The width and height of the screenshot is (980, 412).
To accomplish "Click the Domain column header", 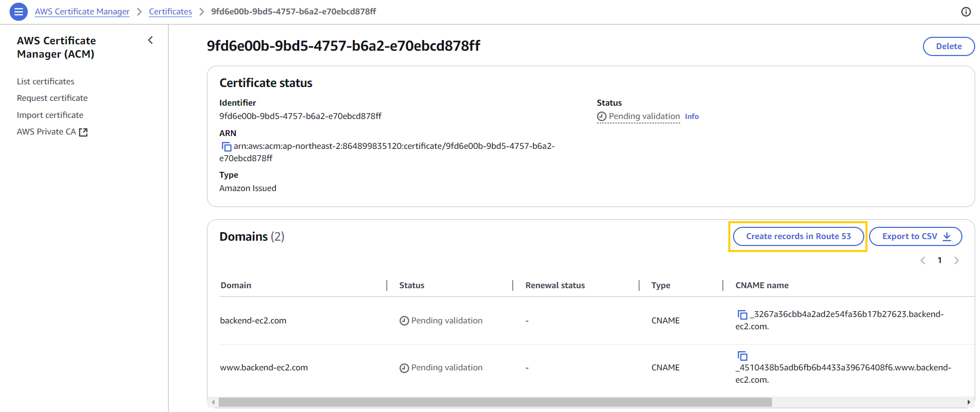I will (x=236, y=286).
